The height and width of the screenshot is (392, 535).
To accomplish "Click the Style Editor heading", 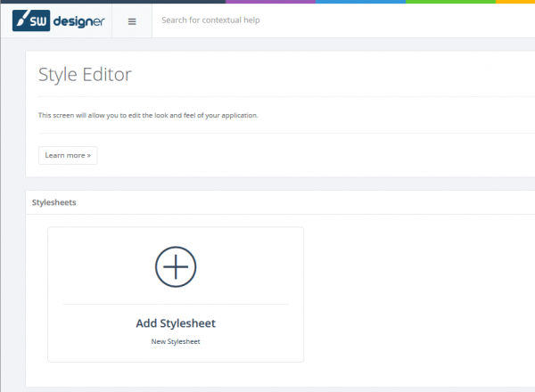I will pyautogui.click(x=85, y=75).
